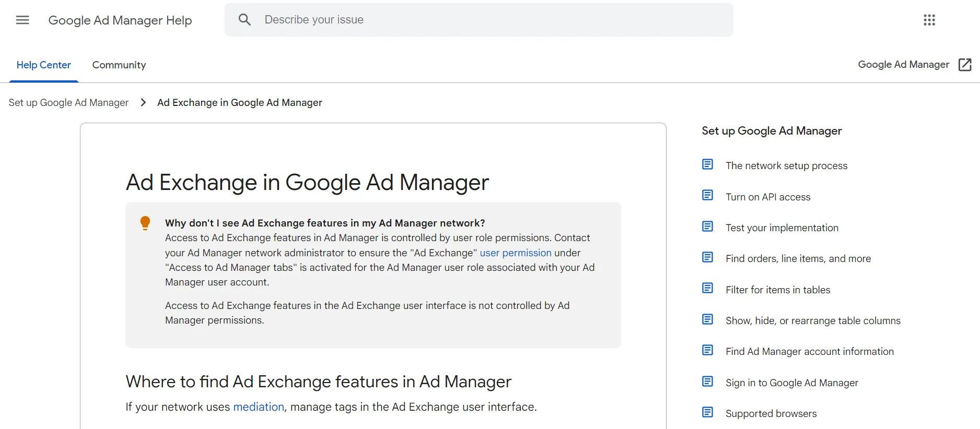Viewport: 980px width, 429px height.
Task: Click the Set up Google Ad Manager sidebar heading
Action: tap(772, 131)
